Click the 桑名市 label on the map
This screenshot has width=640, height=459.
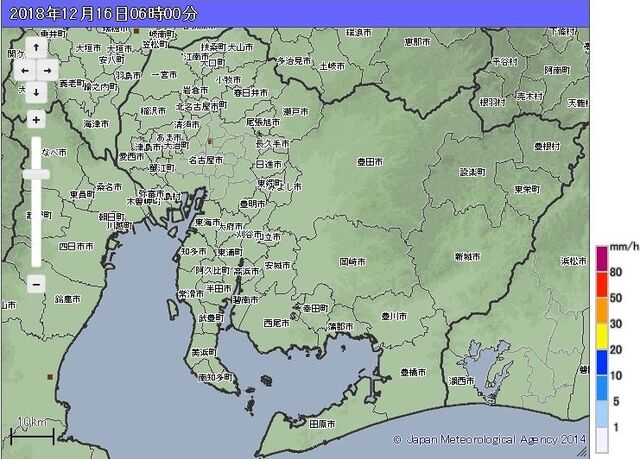tap(109, 187)
